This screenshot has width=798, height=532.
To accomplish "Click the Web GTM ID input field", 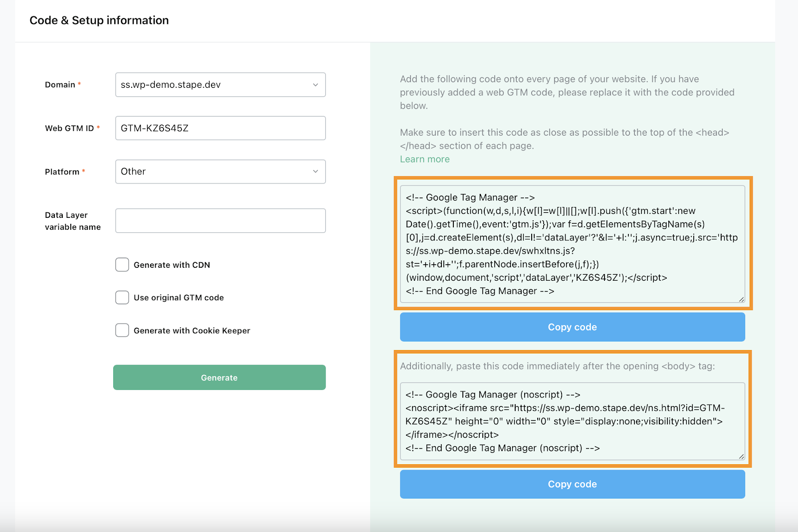I will [219, 128].
